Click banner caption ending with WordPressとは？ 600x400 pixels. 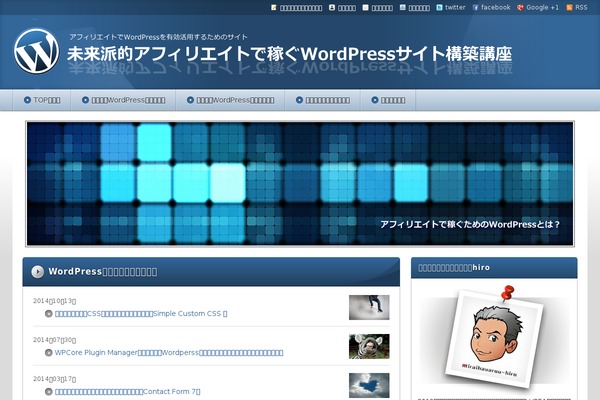coord(470,224)
